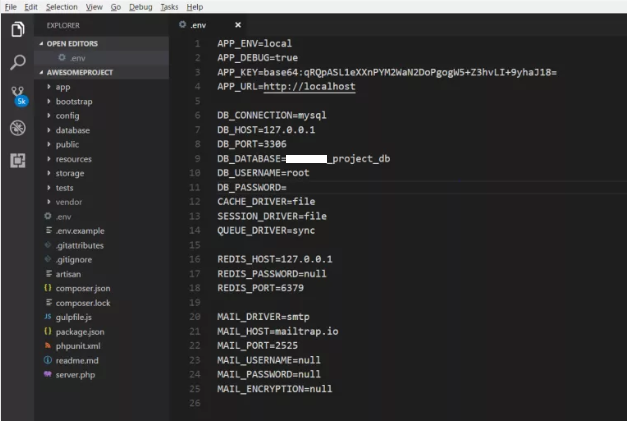Image resolution: width=627 pixels, height=421 pixels.
Task: Select artisan in the file tree
Action: pyautogui.click(x=68, y=274)
